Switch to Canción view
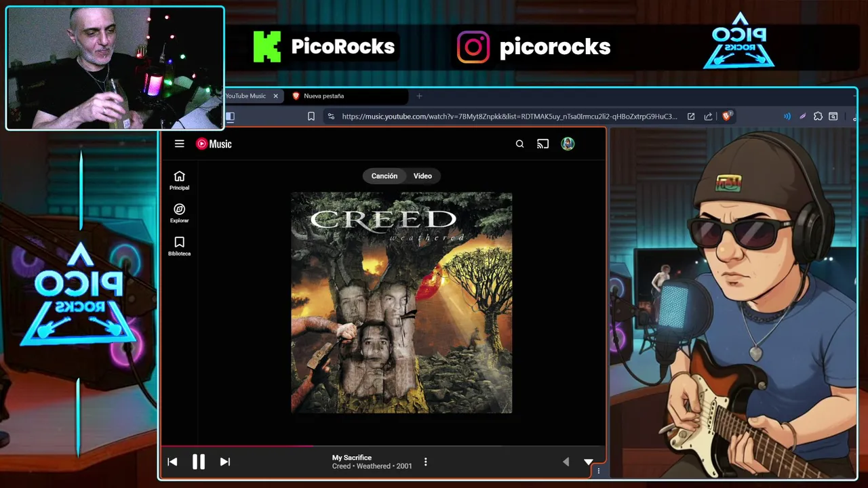This screenshot has width=868, height=488. point(384,176)
